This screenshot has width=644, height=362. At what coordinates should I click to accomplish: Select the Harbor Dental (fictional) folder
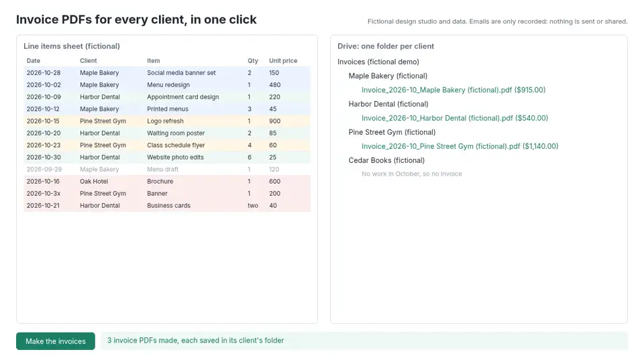coord(388,105)
